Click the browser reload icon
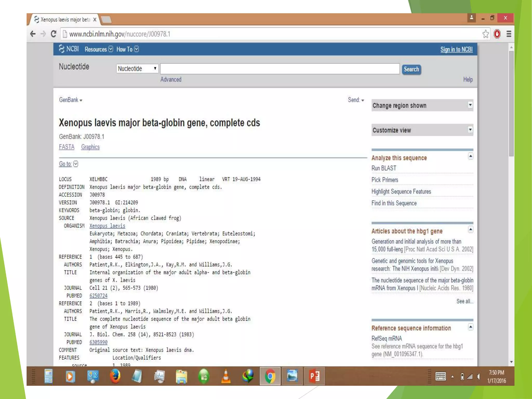Viewport: 532px width, 399px height. (54, 34)
